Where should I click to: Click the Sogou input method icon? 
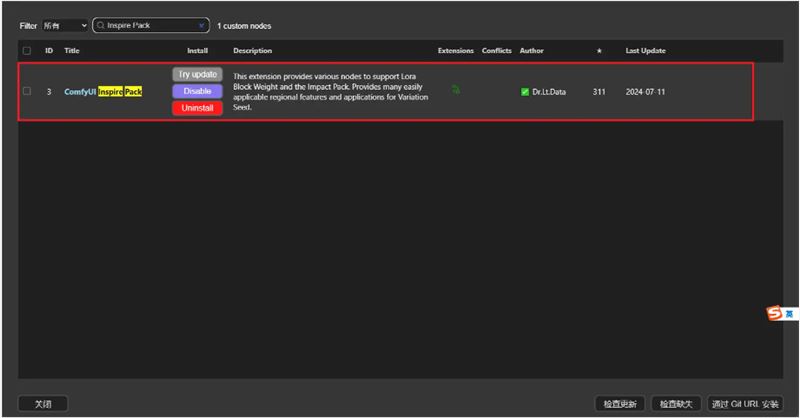774,313
